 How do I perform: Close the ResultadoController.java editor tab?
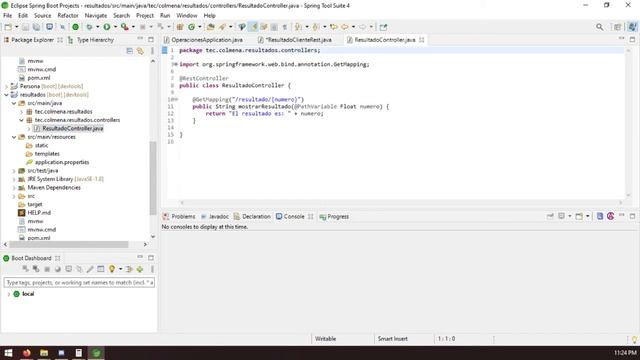422,40
